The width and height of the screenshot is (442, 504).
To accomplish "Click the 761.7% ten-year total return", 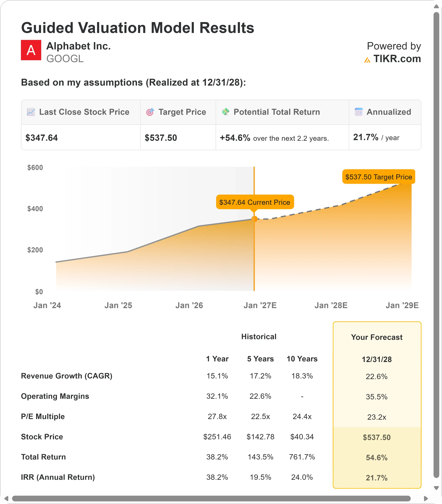I will 302,457.
